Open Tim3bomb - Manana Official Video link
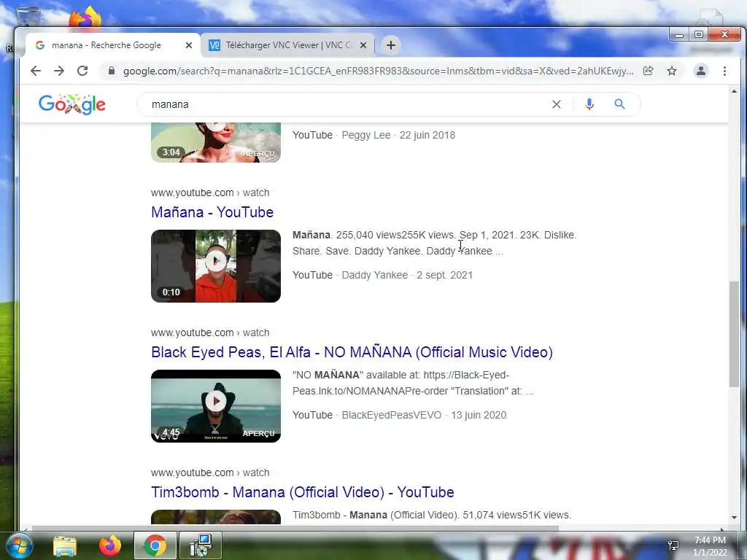Viewport: 747px width, 560px height. (303, 492)
